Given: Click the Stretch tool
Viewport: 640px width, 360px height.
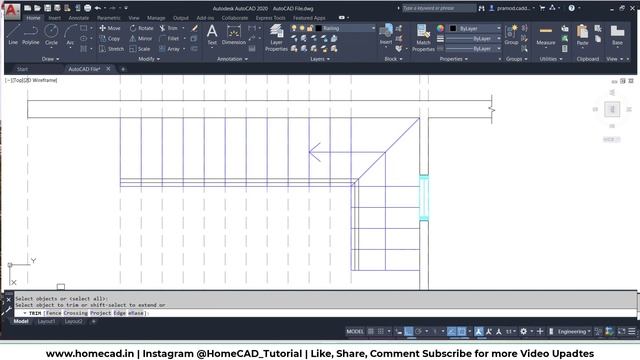Looking at the screenshot, I should 111,49.
